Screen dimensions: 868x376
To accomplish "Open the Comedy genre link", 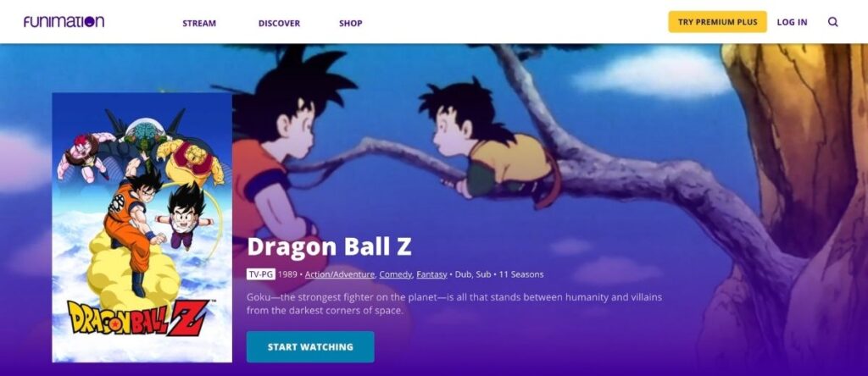I will pos(395,274).
